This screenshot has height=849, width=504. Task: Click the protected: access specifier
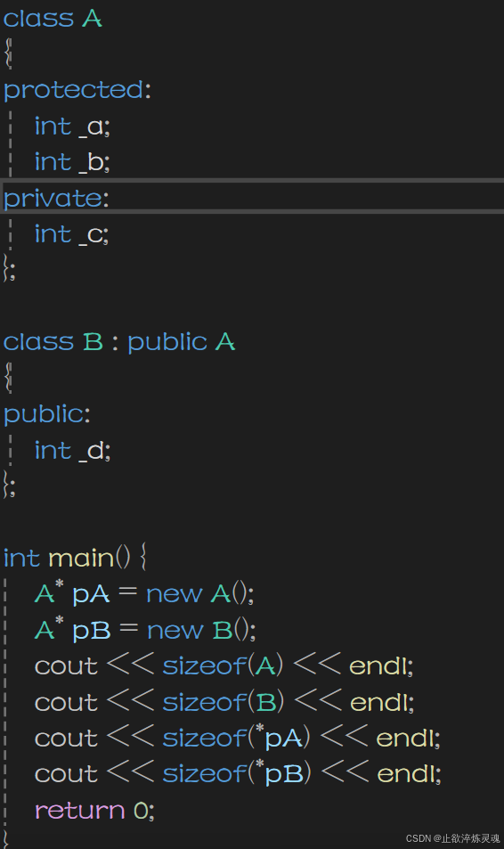point(77,90)
